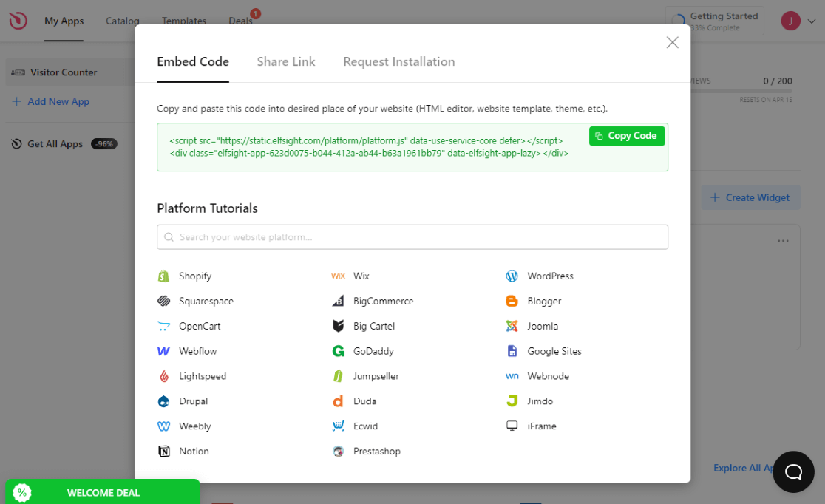The image size is (825, 504).
Task: Open the Notion platform tutorial
Action: pos(183,451)
